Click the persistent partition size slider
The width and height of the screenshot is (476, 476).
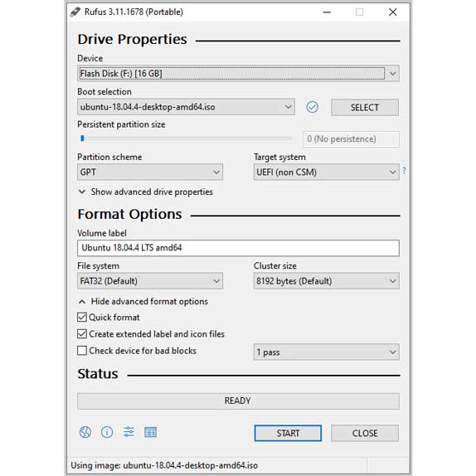click(x=185, y=138)
